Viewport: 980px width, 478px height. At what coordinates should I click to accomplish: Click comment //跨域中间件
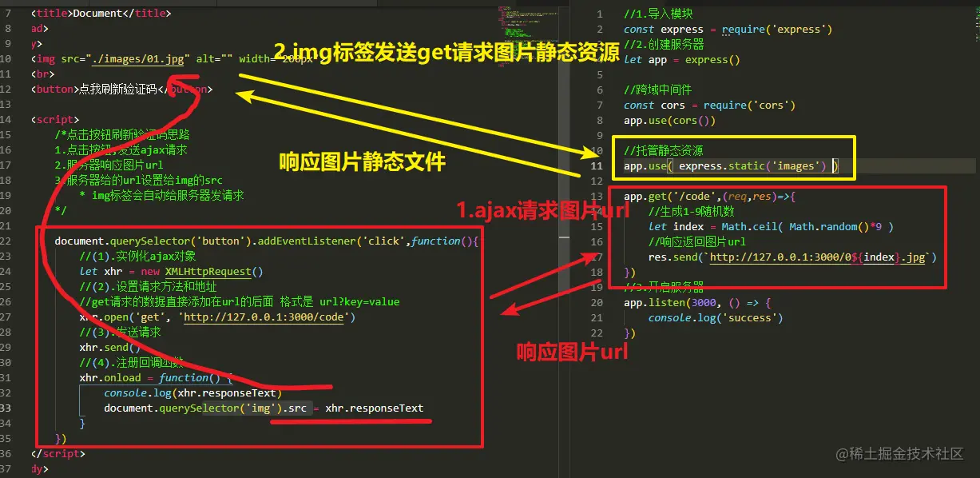pyautogui.click(x=658, y=90)
